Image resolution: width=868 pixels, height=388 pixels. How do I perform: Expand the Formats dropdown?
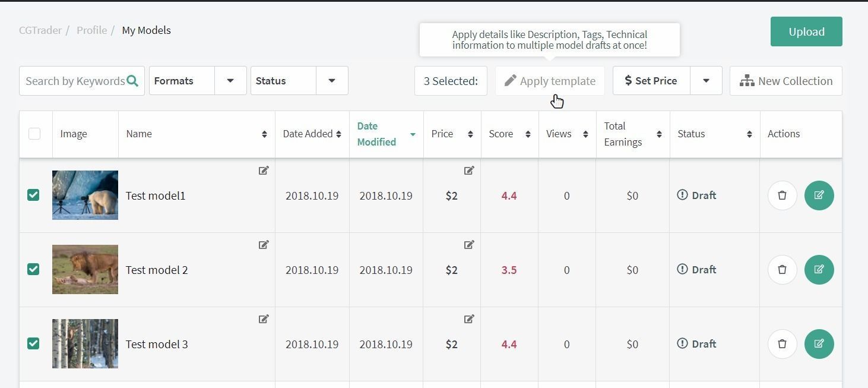click(x=230, y=80)
